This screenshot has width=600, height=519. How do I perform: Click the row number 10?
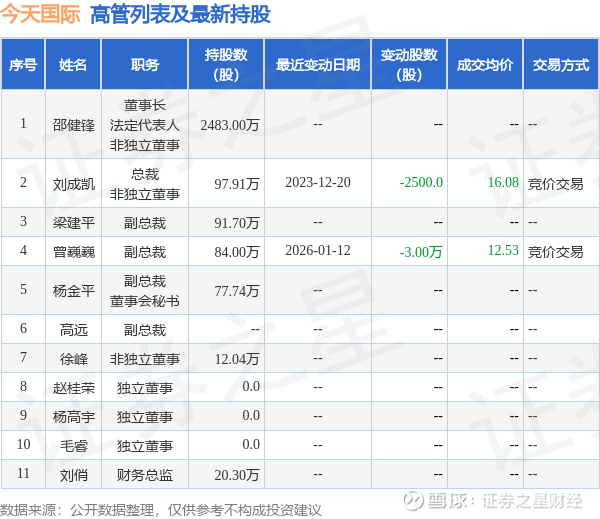pyautogui.click(x=23, y=444)
